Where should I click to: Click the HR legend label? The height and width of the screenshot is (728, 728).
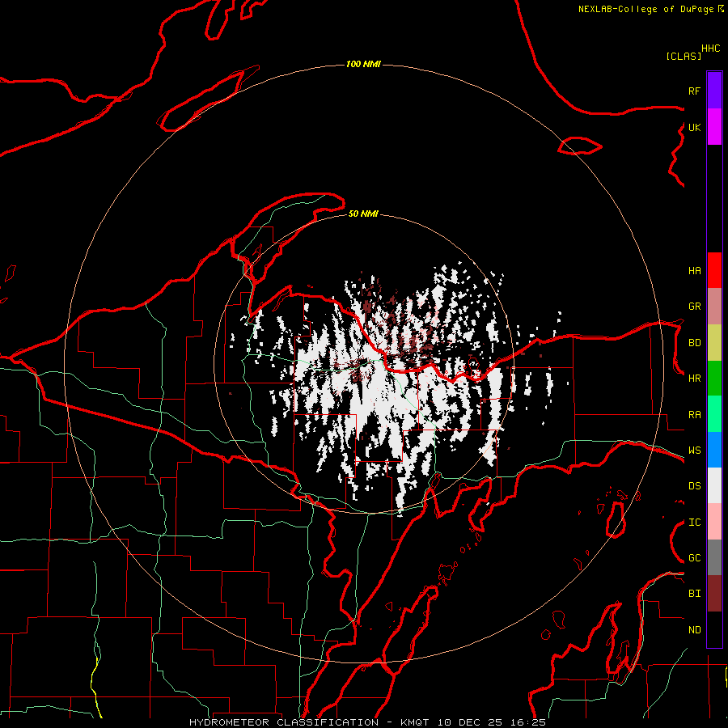tap(694, 379)
